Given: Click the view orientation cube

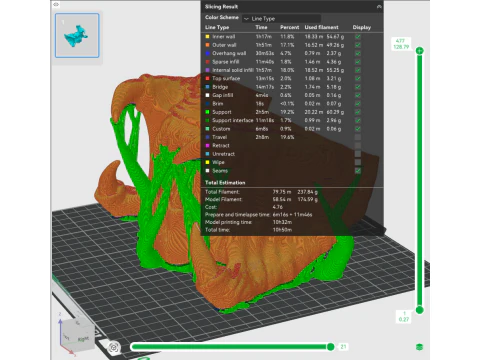Looking at the screenshot, I should 77,335.
